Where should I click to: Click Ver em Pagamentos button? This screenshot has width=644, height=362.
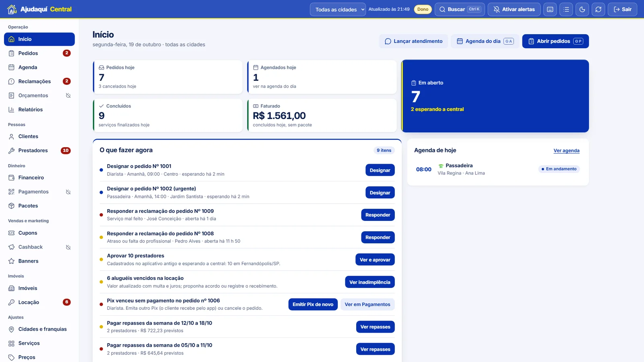tap(367, 304)
